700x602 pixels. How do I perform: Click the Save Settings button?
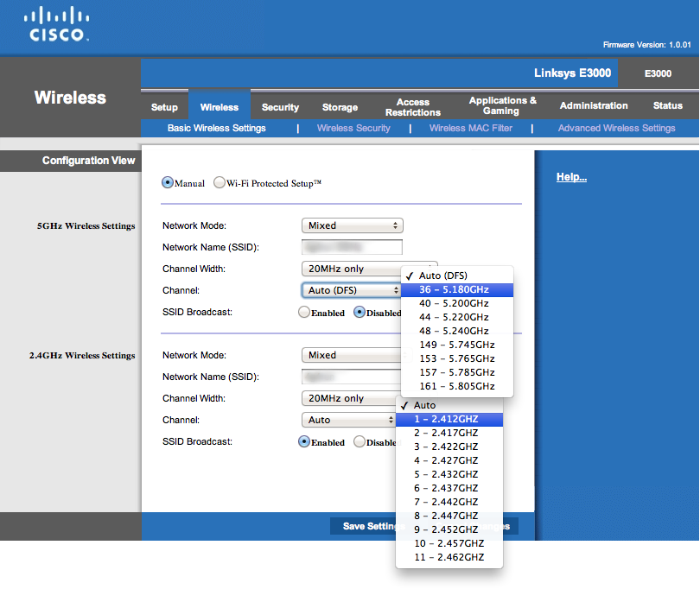pos(369,526)
